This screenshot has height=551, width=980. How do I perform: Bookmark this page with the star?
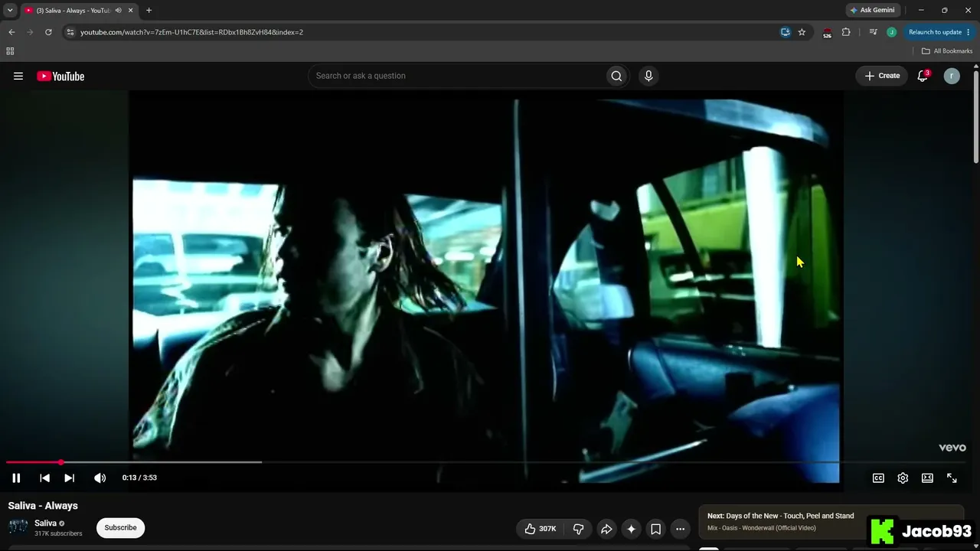point(802,32)
